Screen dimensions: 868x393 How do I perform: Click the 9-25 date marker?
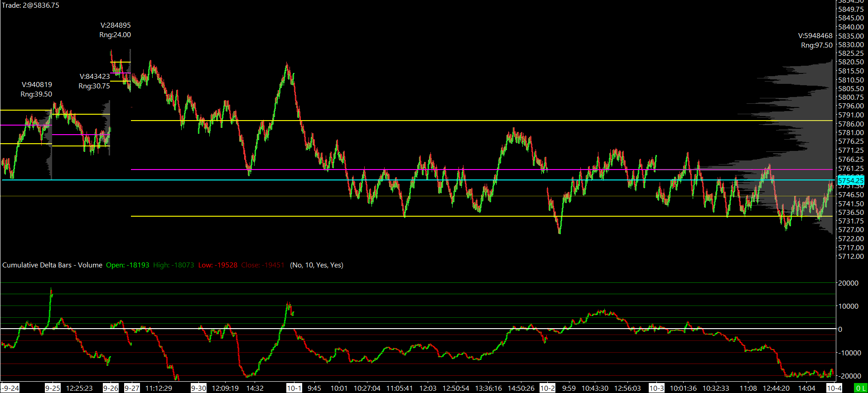click(x=53, y=388)
